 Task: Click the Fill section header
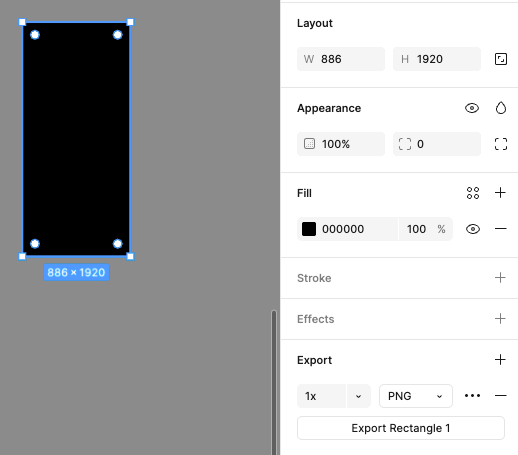point(304,193)
